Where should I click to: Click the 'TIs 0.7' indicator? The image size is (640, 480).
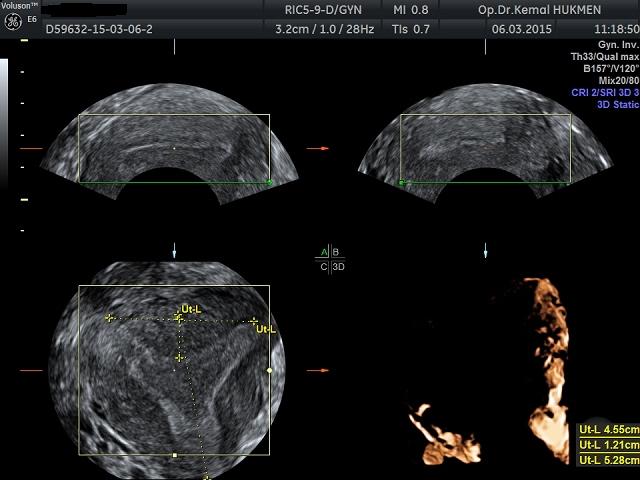pyautogui.click(x=411, y=29)
